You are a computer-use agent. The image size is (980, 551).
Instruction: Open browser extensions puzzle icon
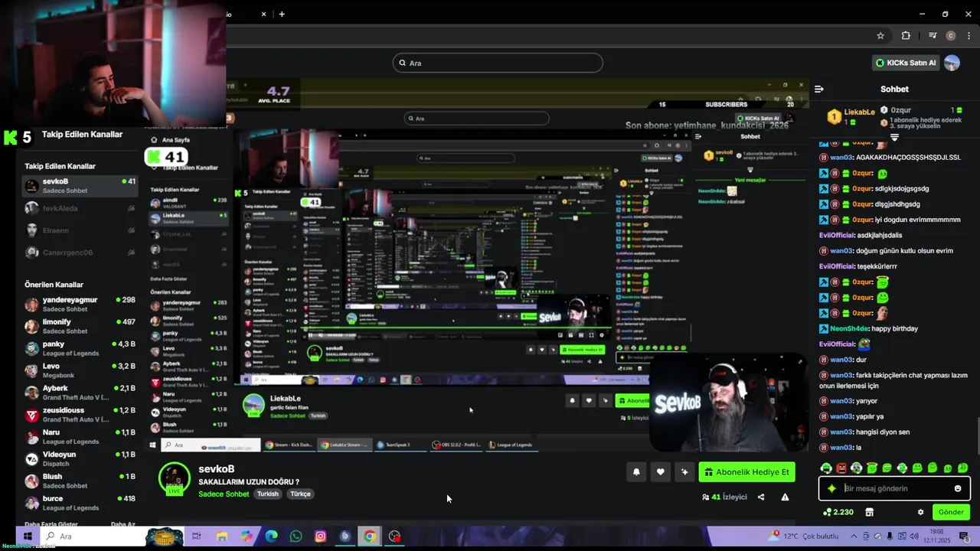(x=906, y=35)
